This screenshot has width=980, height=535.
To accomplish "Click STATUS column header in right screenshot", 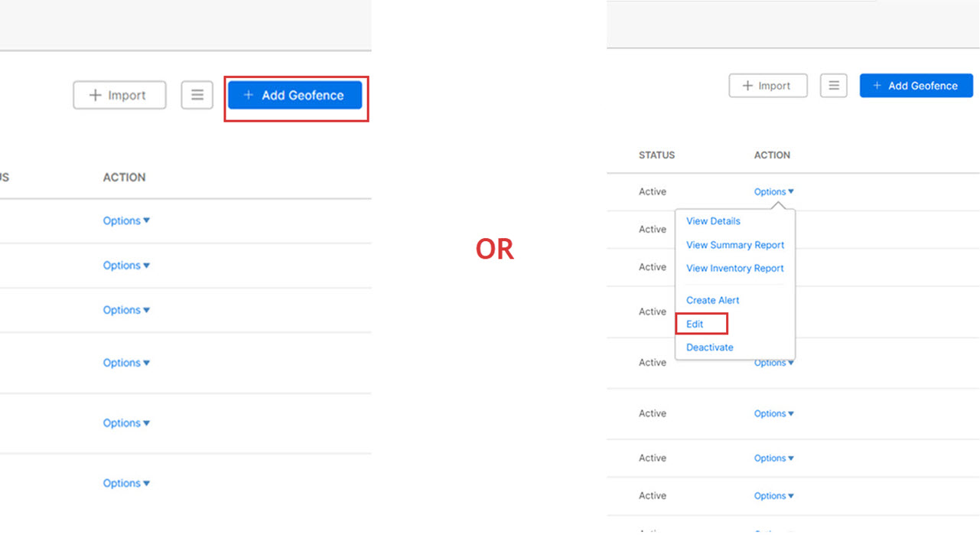I will click(657, 155).
